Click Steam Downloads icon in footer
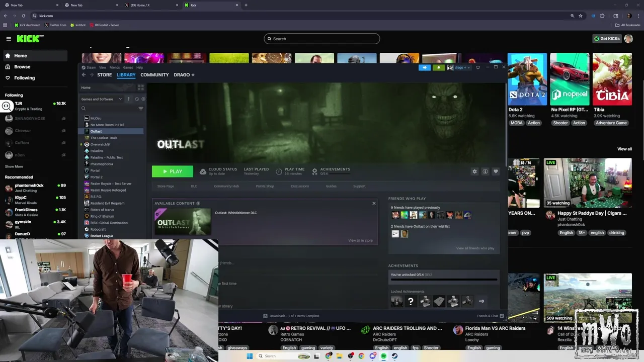The image size is (644, 362). 266,316
